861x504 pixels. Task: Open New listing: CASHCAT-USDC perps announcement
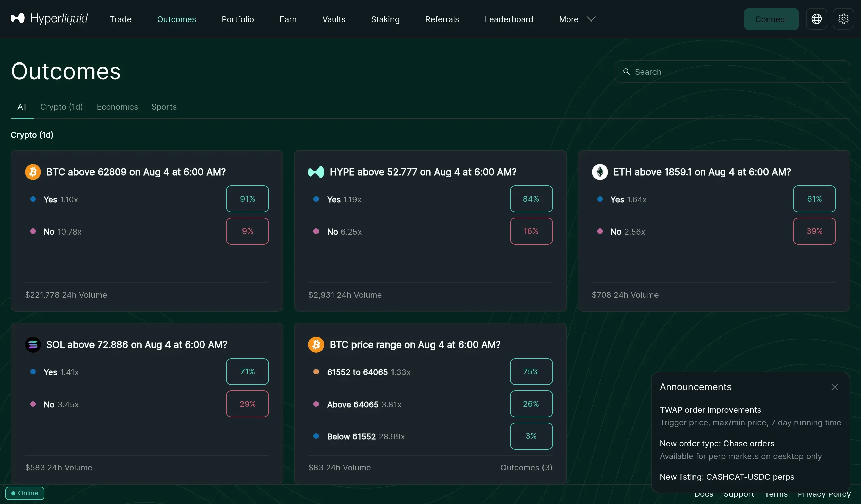click(727, 477)
